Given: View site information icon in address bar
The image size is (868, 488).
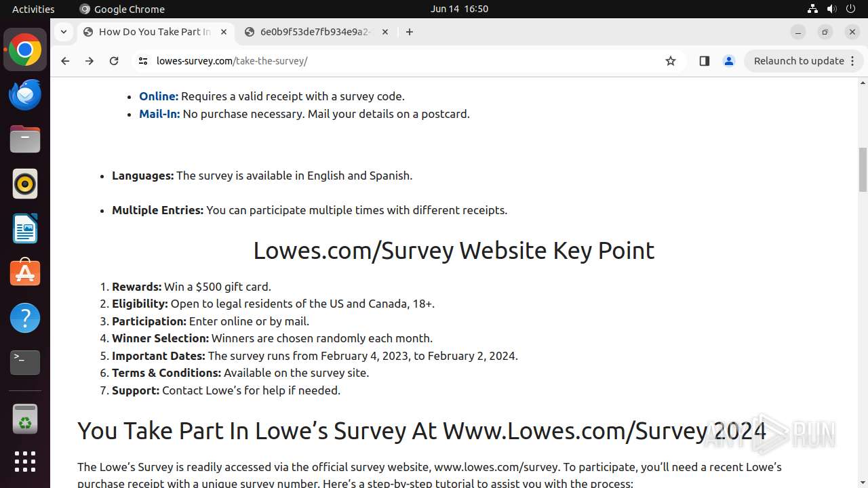Looking at the screenshot, I should 142,61.
